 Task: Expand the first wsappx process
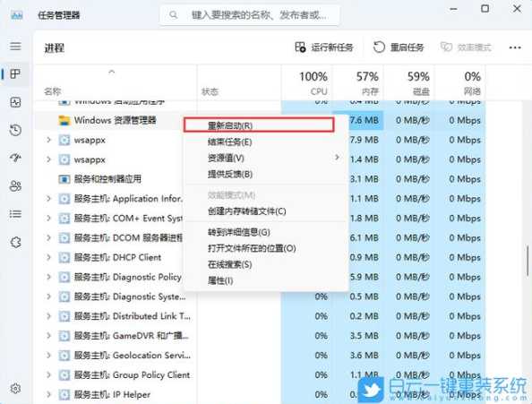tap(48, 140)
